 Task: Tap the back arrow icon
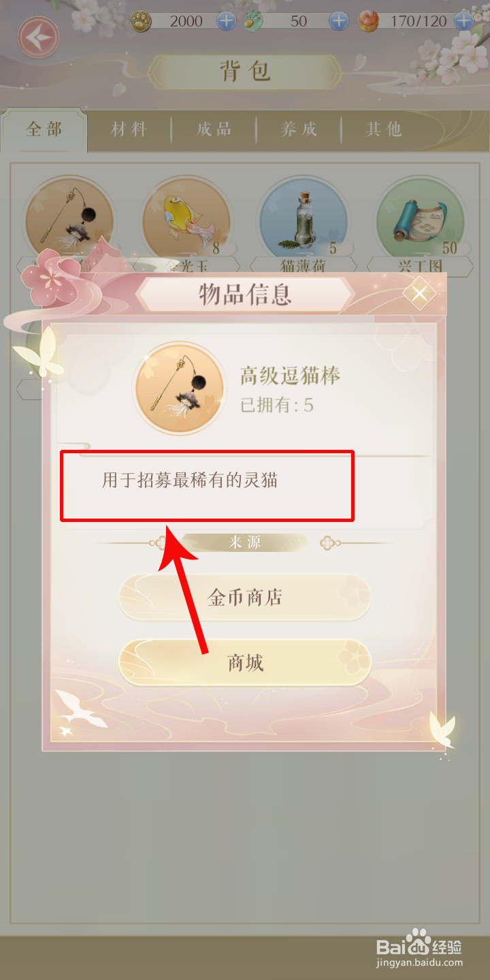coord(39,36)
